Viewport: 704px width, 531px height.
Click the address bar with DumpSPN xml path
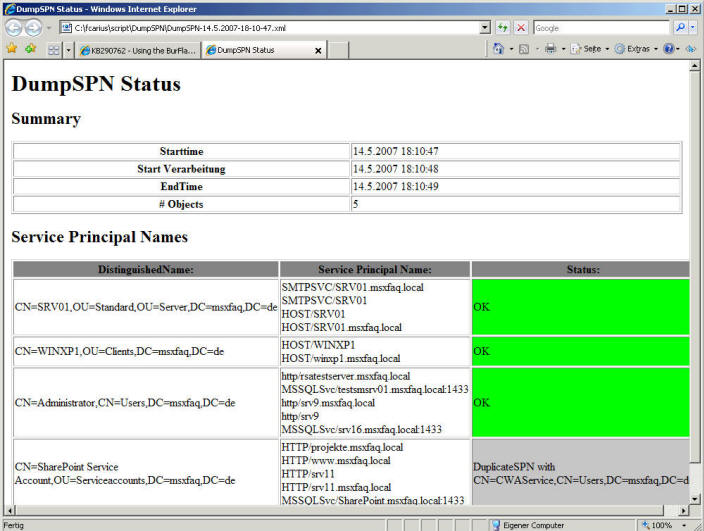coord(269,28)
